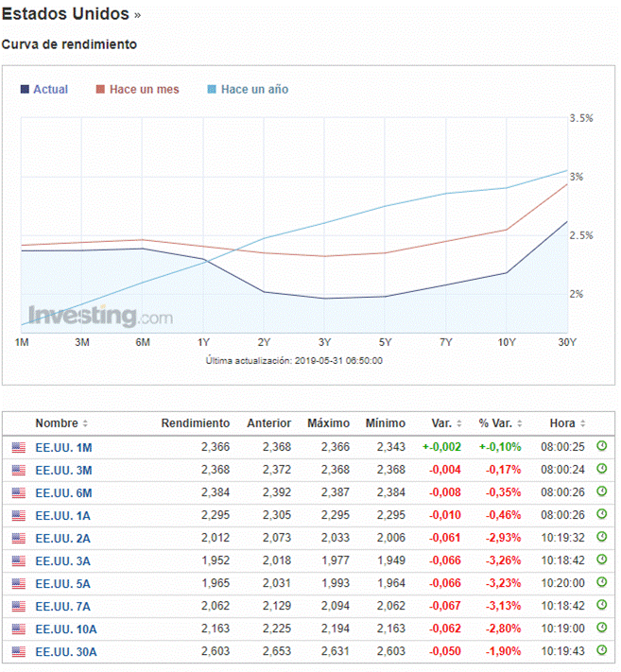Click the green clock icon in the EE.UU. 10A row
Screen dimensions: 621x672
tap(602, 629)
